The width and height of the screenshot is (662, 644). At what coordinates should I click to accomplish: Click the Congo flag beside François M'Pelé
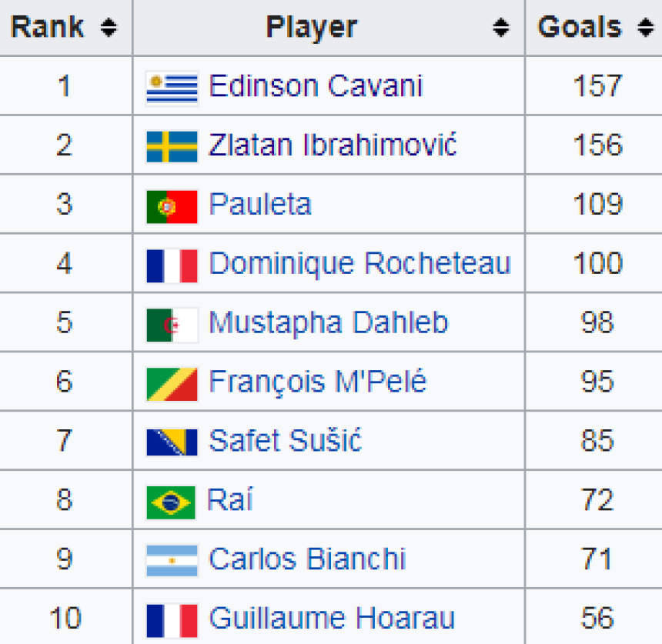coord(172,384)
